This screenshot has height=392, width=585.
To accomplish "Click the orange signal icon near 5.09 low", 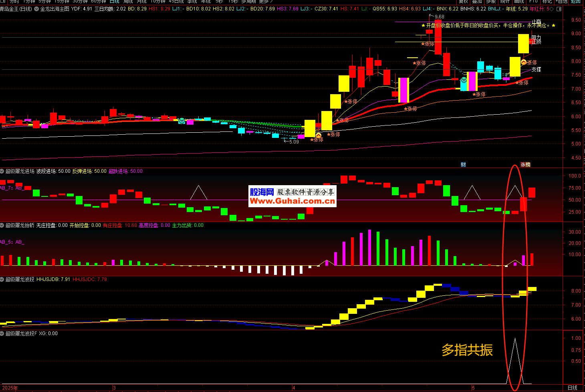I will [x=319, y=135].
